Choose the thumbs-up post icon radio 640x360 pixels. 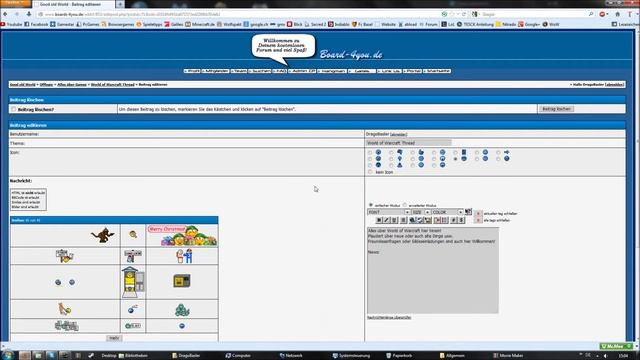[413, 153]
